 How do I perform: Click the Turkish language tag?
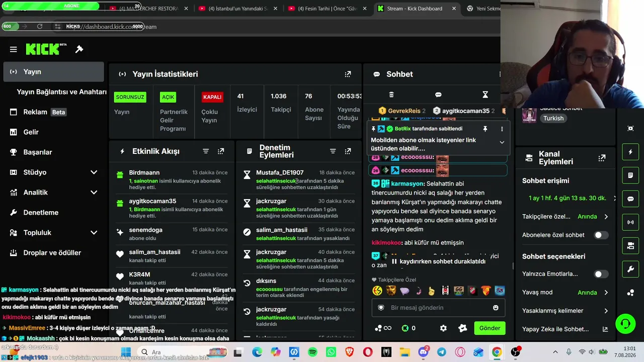[553, 118]
